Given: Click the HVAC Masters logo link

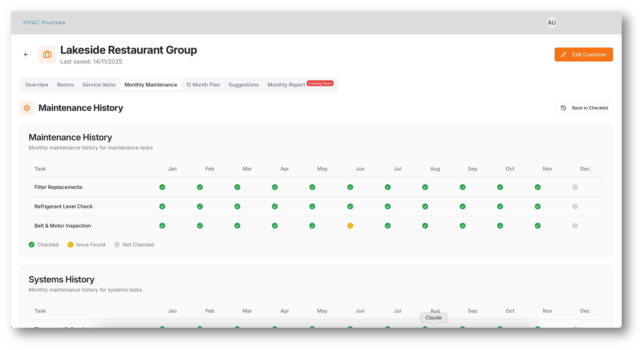Looking at the screenshot, I should pos(44,23).
